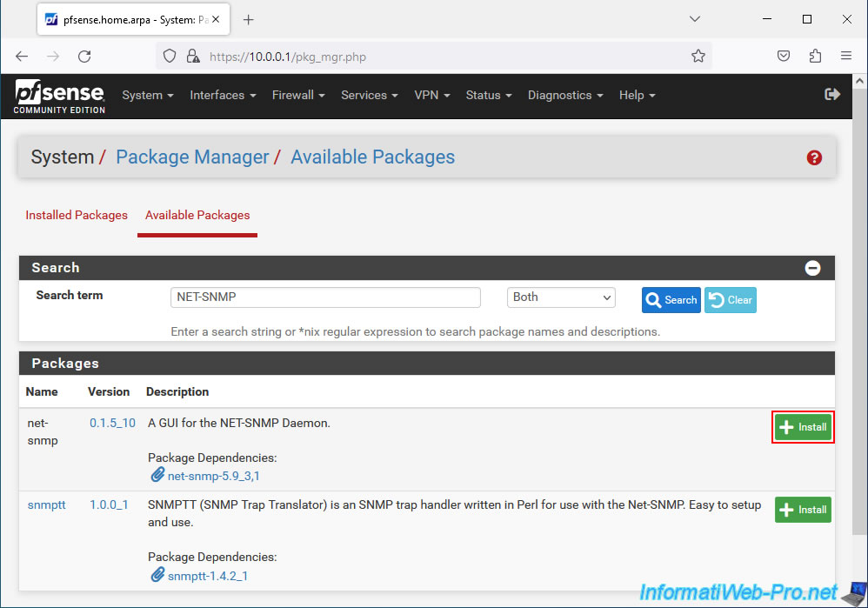
Task: Expand the Firewall menu
Action: click(x=297, y=95)
